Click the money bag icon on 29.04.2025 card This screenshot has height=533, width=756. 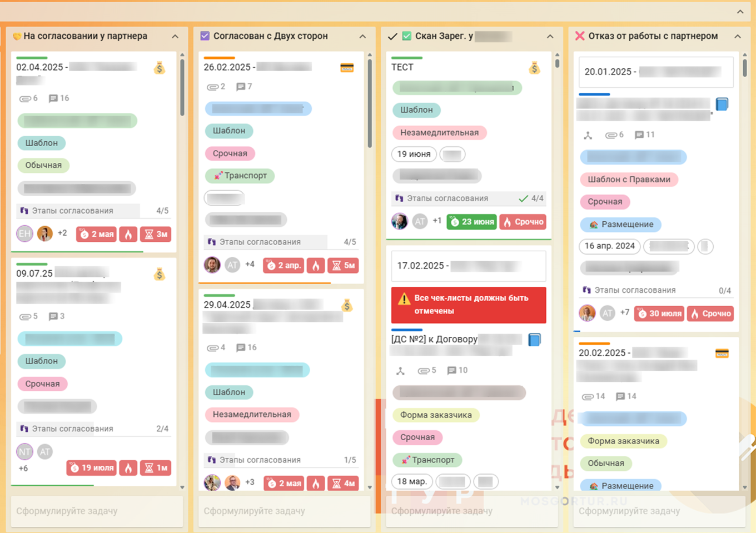click(347, 305)
